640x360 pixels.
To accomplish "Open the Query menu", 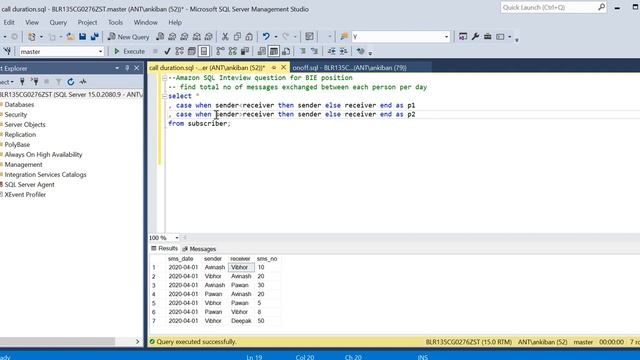I will click(58, 22).
